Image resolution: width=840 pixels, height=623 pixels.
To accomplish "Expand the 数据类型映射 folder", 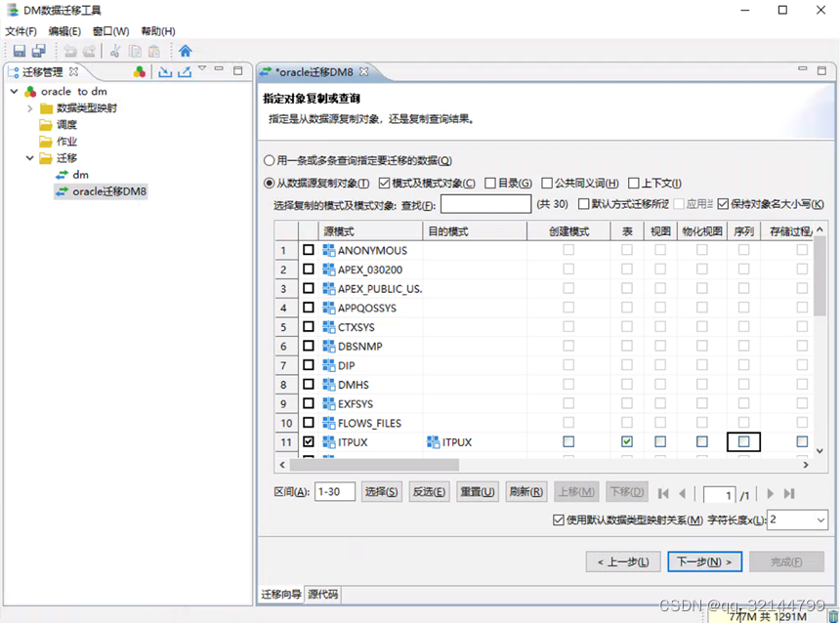I will click(30, 108).
